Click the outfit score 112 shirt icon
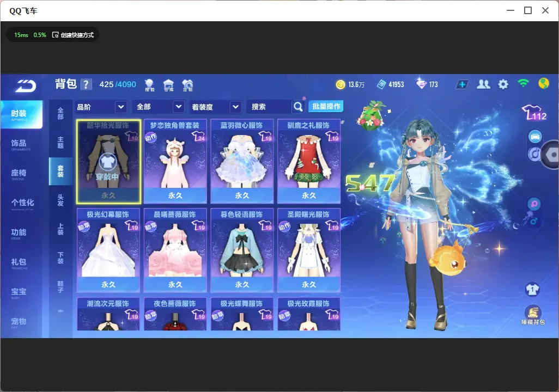The width and height of the screenshot is (559, 392). click(x=534, y=113)
